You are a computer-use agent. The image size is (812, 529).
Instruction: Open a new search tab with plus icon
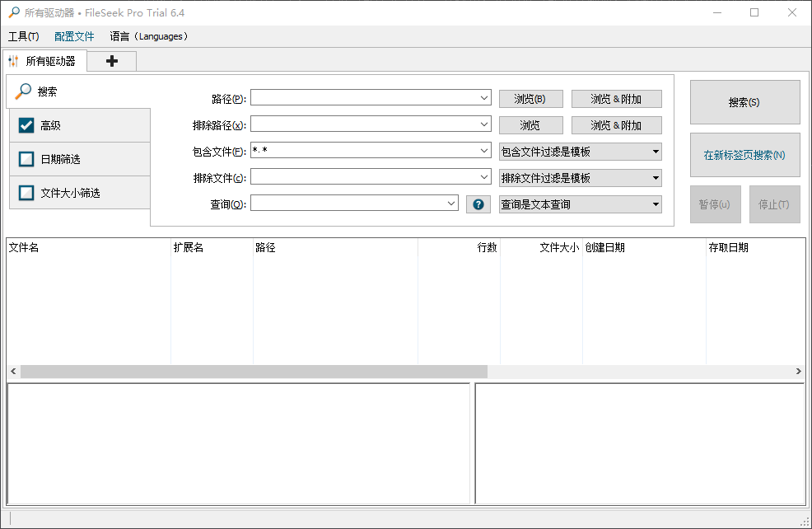click(x=111, y=61)
